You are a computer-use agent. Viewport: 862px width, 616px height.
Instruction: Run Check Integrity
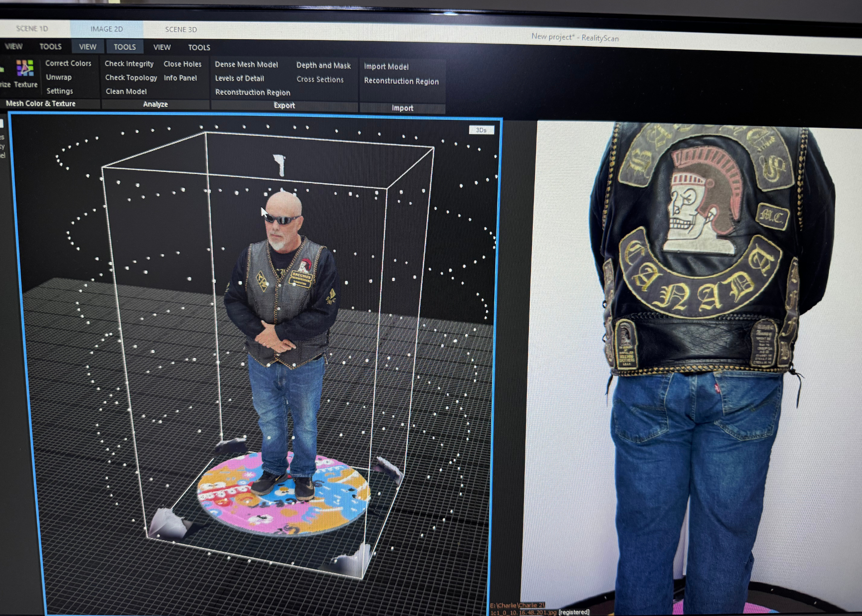coord(129,64)
